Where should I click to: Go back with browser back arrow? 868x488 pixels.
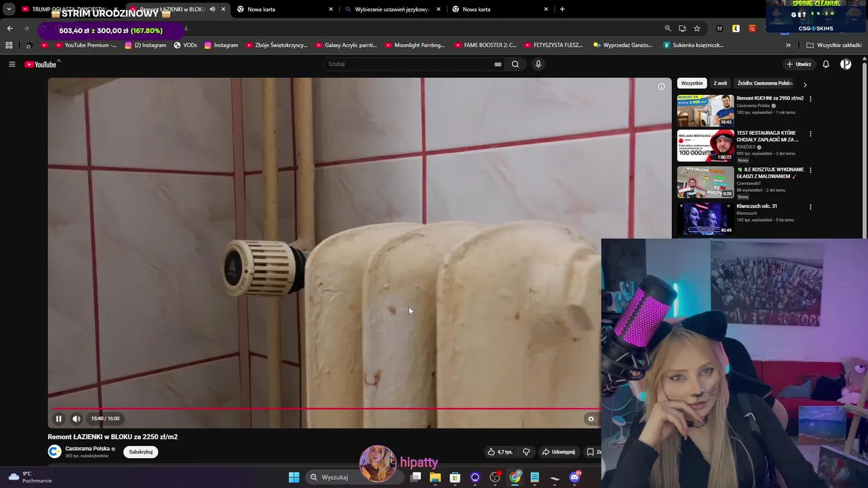point(9,28)
